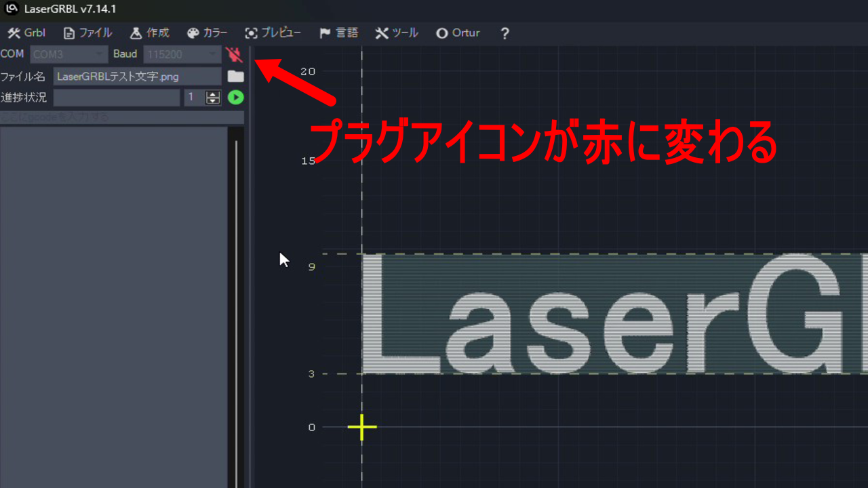This screenshot has height=488, width=868.
Task: Open the ファイル menu
Action: 87,33
